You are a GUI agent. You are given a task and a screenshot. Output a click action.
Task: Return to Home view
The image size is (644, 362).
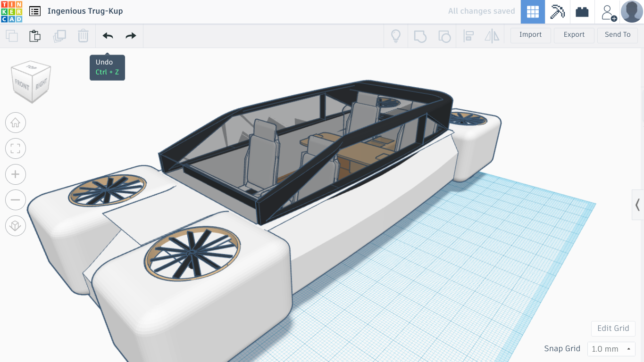tap(16, 123)
